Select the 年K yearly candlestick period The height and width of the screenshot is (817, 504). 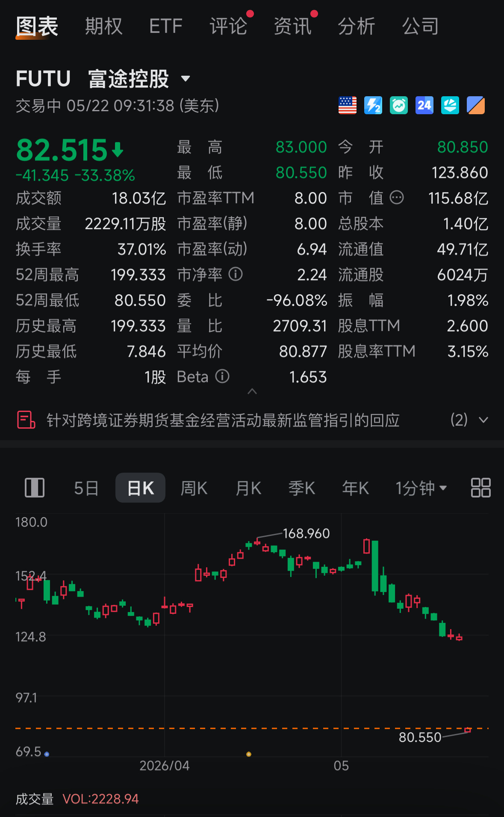pyautogui.click(x=356, y=488)
